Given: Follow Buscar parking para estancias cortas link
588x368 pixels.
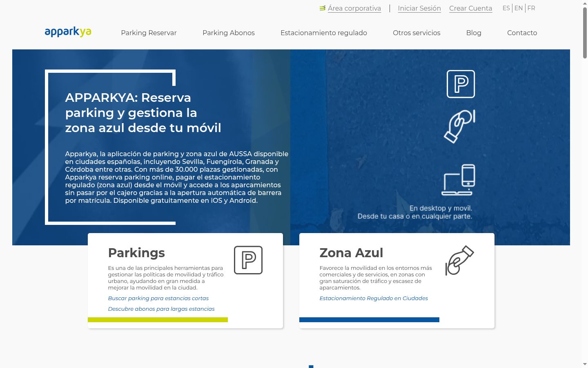Looking at the screenshot, I should pyautogui.click(x=158, y=298).
